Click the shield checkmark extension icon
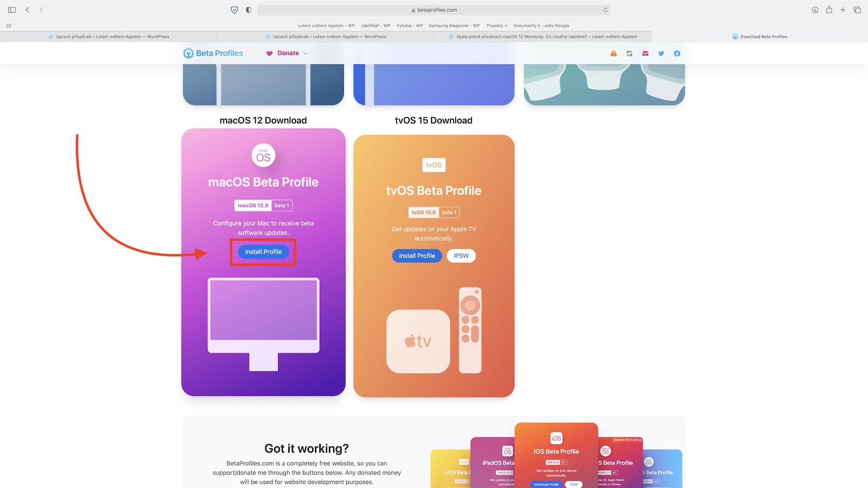The width and height of the screenshot is (868, 488). [x=234, y=10]
